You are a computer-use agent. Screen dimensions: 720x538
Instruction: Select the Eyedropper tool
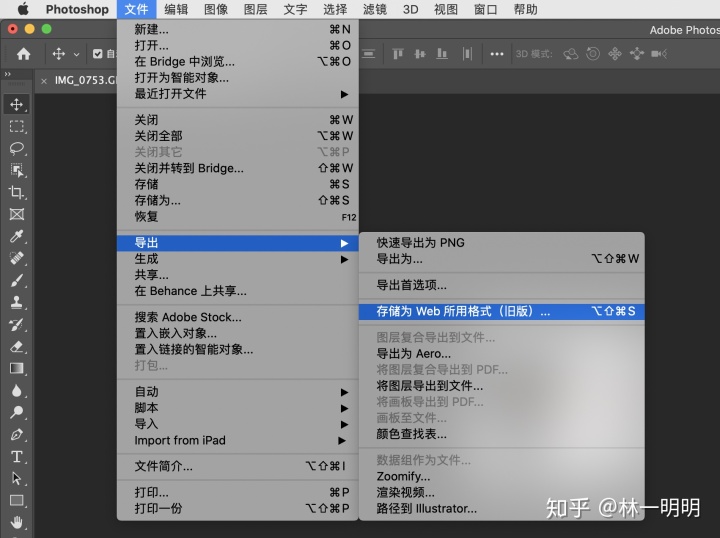(17, 236)
